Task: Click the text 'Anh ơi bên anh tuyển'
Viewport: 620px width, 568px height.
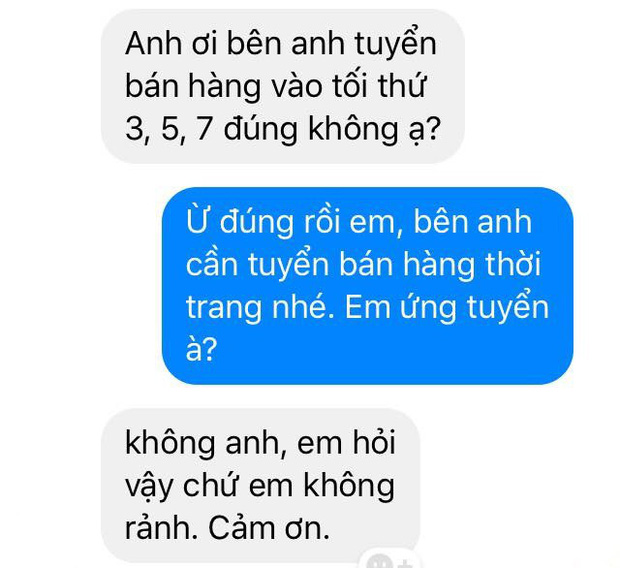Action: 281,44
